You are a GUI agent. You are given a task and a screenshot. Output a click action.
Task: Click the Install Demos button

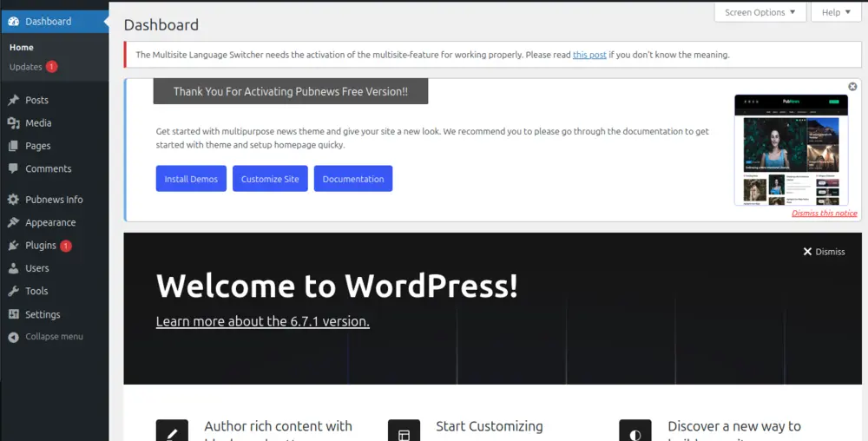(191, 179)
